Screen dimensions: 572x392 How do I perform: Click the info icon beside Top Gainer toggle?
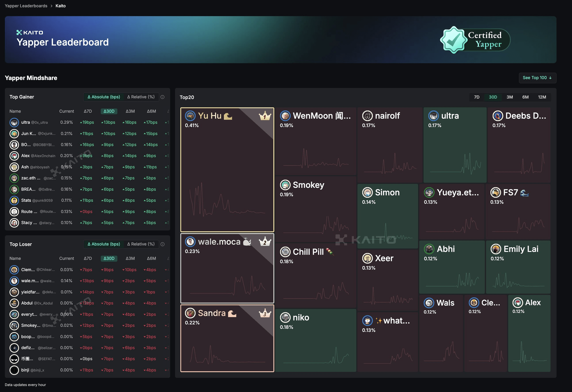tap(162, 97)
